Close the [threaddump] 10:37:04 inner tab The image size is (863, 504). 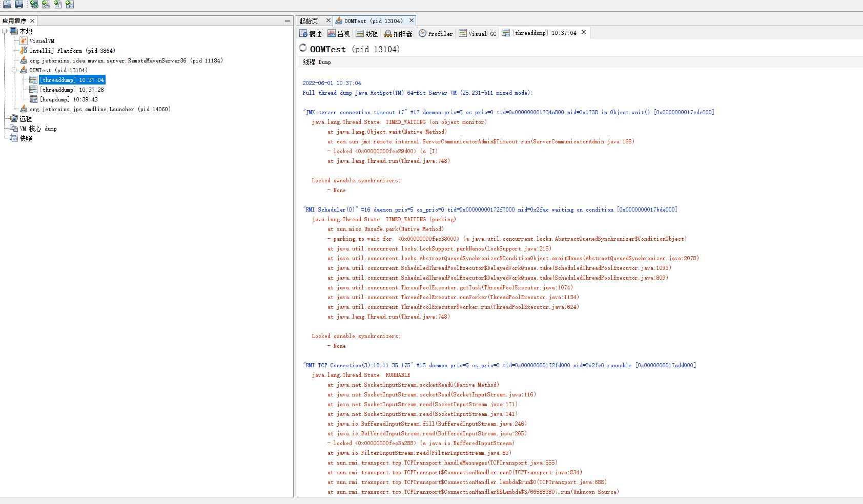click(584, 32)
